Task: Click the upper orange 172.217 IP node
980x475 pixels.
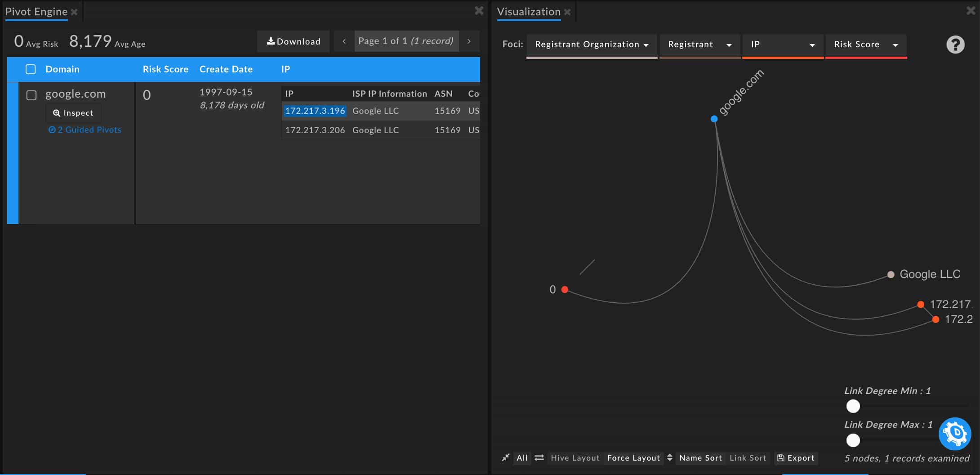Action: (x=920, y=305)
